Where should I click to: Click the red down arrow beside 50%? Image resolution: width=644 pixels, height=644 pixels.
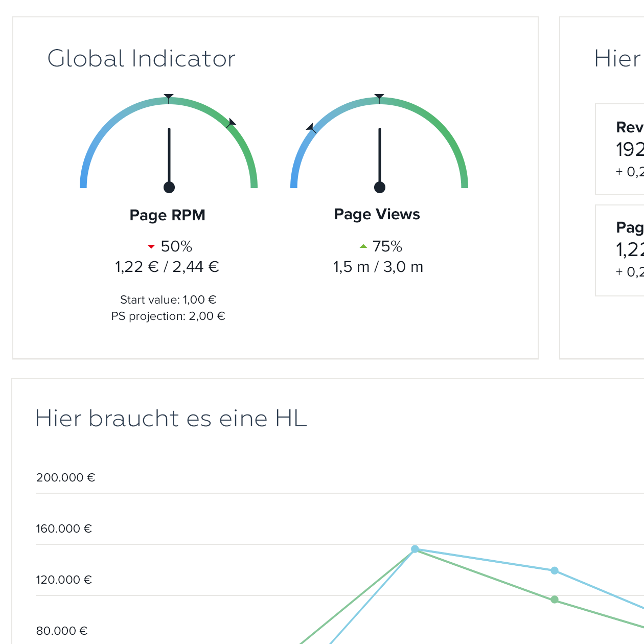coord(151,247)
